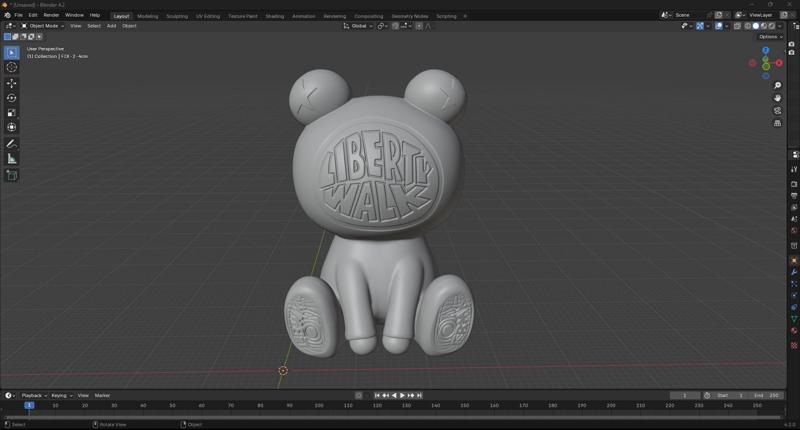The width and height of the screenshot is (800, 430).
Task: Click the timeline editor type clock icon
Action: 9,395
